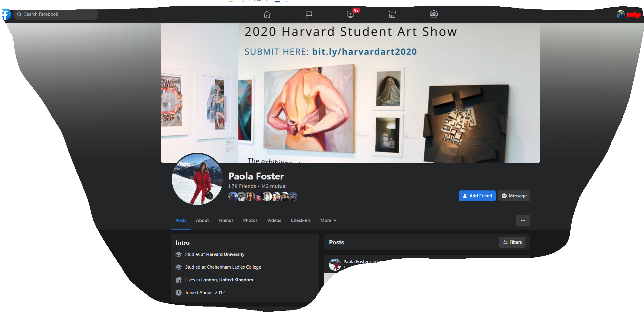This screenshot has height=312, width=644.
Task: Expand the More dropdown
Action: [328, 220]
